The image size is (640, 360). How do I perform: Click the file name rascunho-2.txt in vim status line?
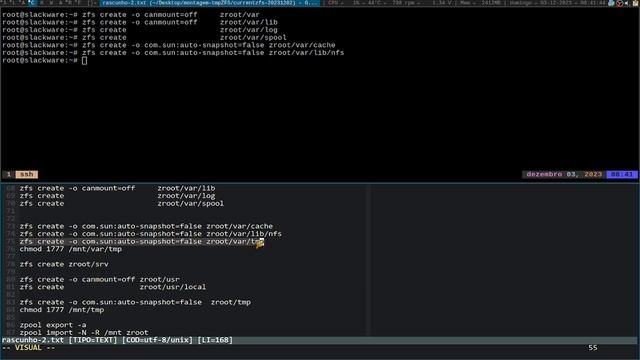point(33,340)
